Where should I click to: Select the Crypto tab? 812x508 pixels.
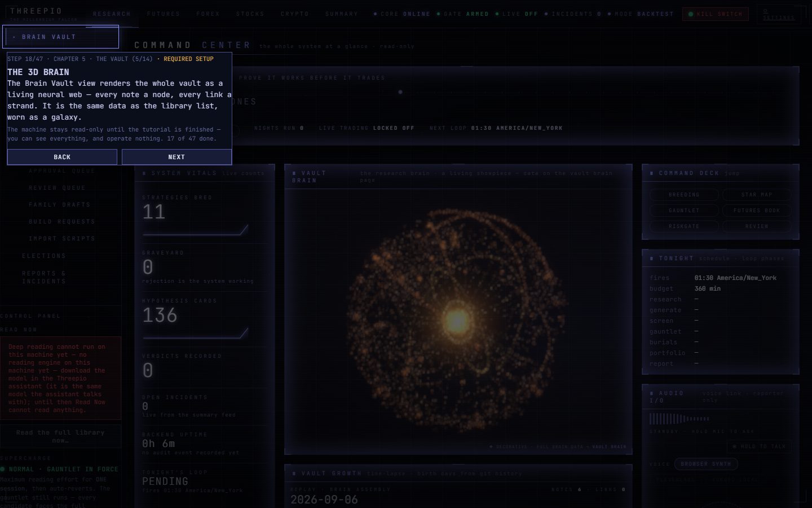(295, 14)
